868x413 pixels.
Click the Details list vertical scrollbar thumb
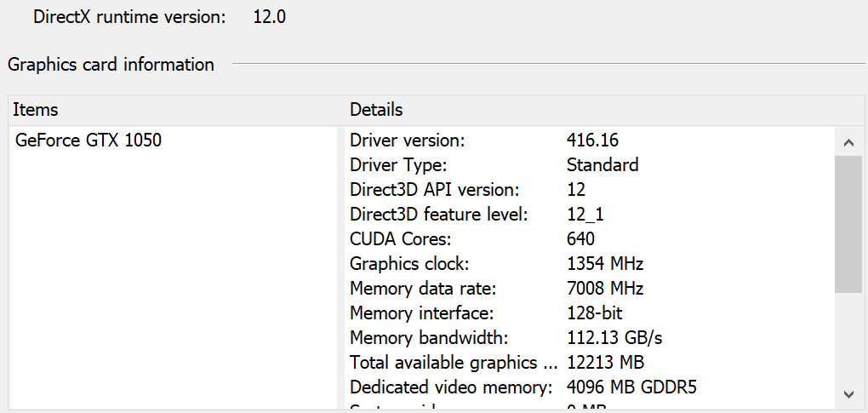coord(848,223)
